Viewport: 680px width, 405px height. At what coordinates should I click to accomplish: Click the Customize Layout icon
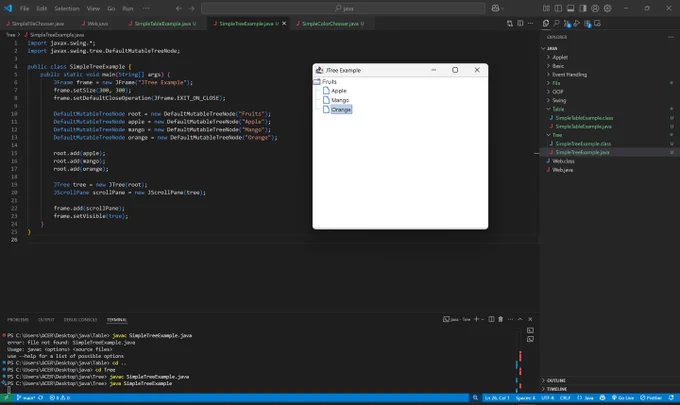click(x=546, y=8)
